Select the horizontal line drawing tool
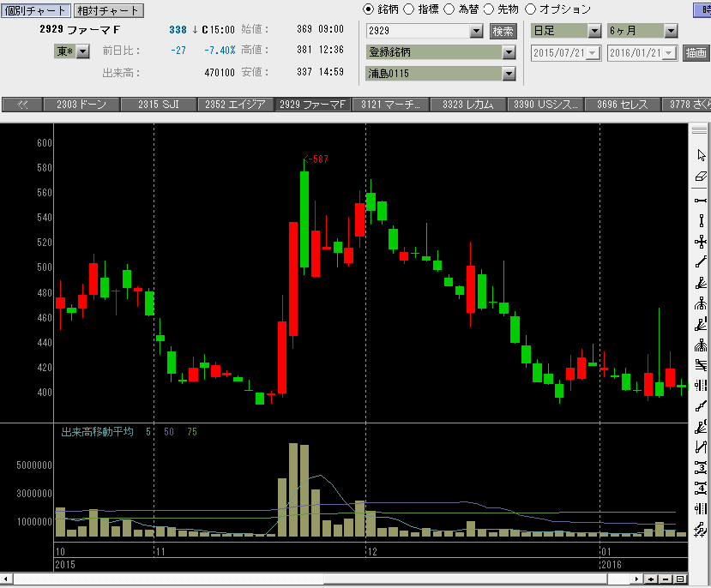This screenshot has width=711, height=588. coord(701,201)
